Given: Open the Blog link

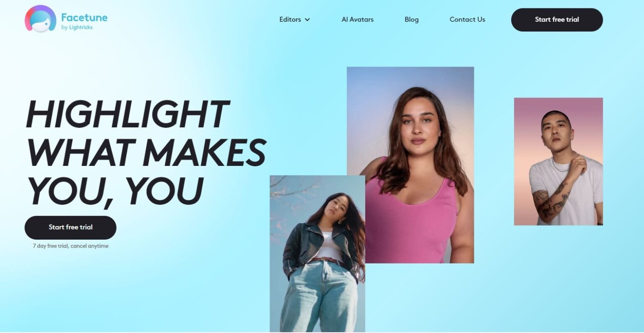Looking at the screenshot, I should (411, 19).
